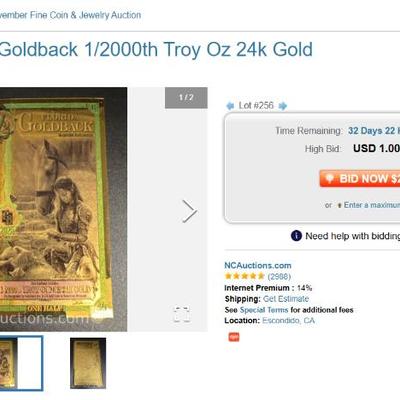Go to next lot arrow
This screenshot has height=400, width=400.
click(283, 106)
